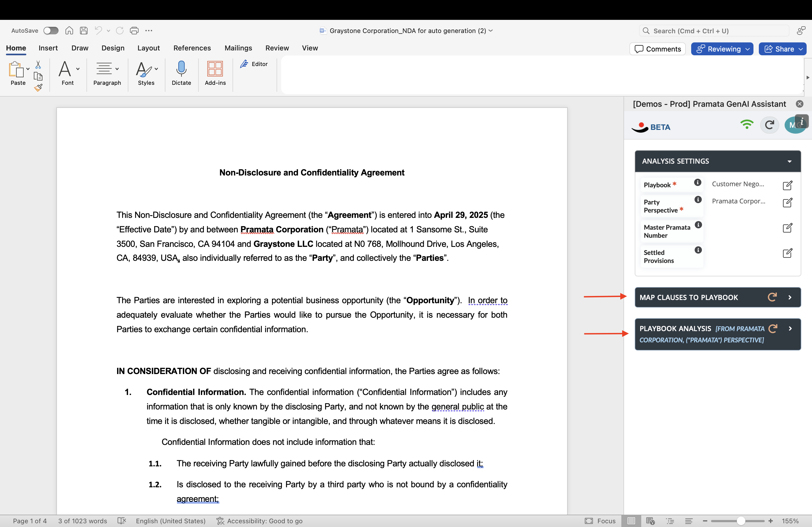Click the Playbook info icon
Image resolution: width=812 pixels, height=527 pixels.
coord(698,183)
